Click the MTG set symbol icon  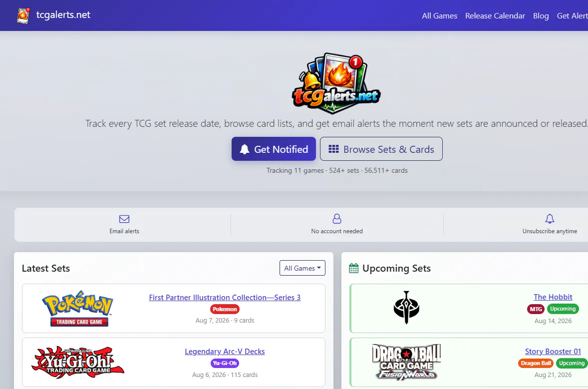click(406, 308)
